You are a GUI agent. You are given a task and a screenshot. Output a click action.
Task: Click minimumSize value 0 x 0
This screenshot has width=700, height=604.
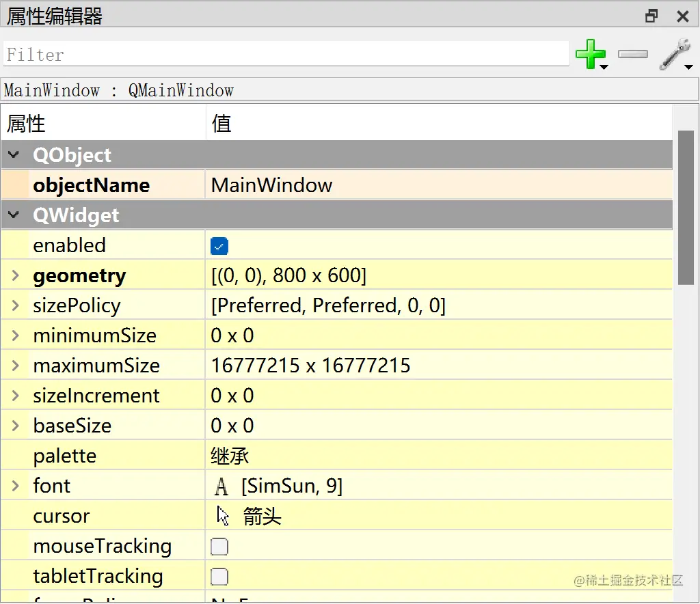[232, 335]
